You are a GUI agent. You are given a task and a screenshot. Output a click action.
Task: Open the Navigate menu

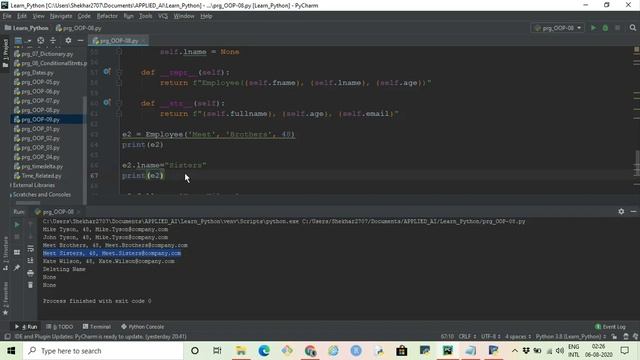pyautogui.click(x=61, y=16)
